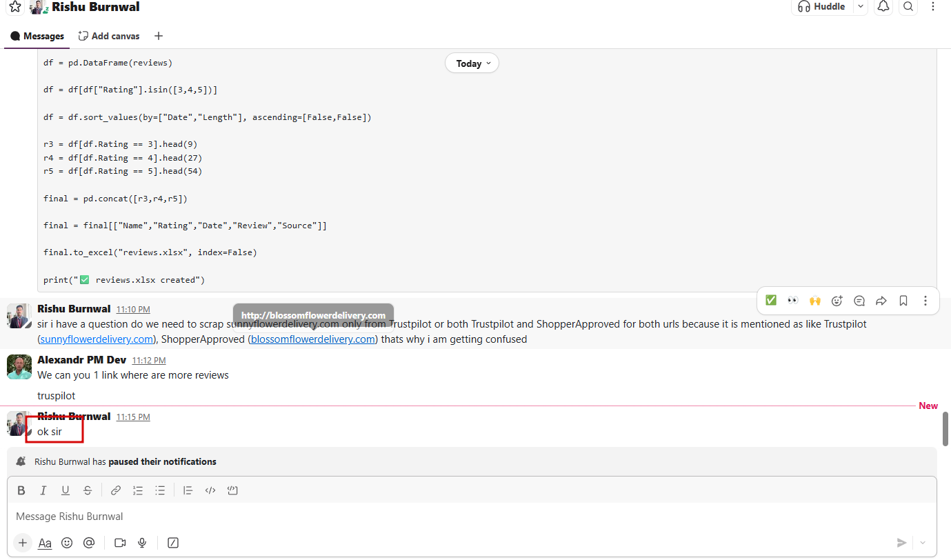Open the sunnyflowerdelivery.com link
The width and height of the screenshot is (951, 560).
click(x=96, y=339)
